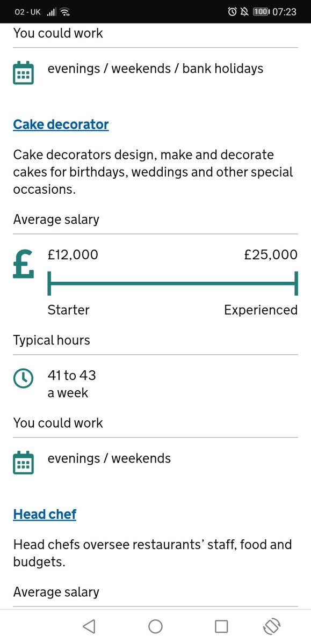Tap the screen rotation icon in navigation bar
The height and width of the screenshot is (644, 311).
point(272,626)
